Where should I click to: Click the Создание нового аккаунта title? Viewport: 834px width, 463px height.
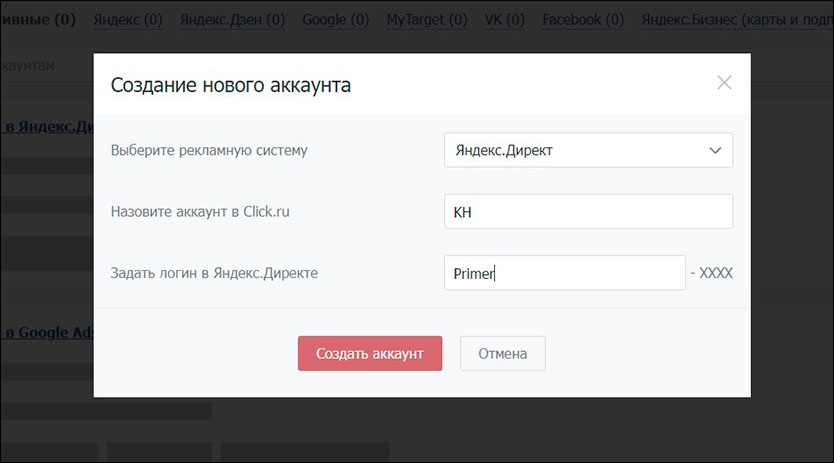tap(231, 85)
